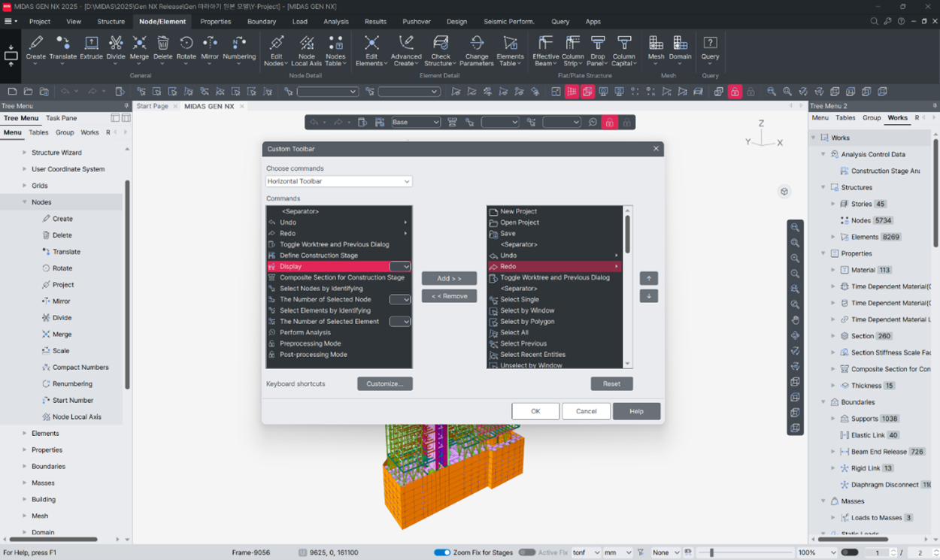Expand the Elements tree node
This screenshot has height=560, width=940.
click(25, 434)
